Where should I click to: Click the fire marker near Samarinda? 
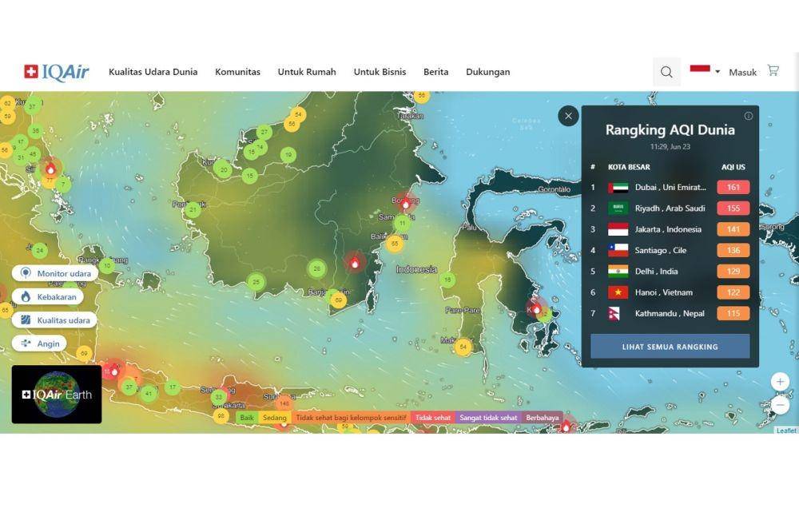406,204
